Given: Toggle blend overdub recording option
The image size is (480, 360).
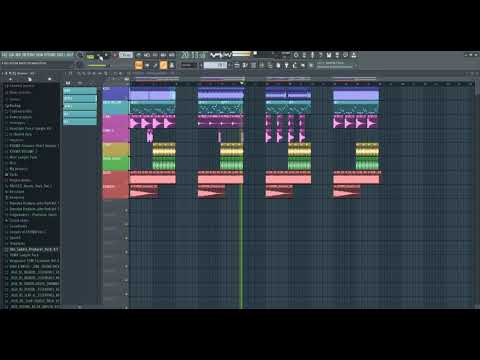Looking at the screenshot, I should pyautogui.click(x=163, y=55).
